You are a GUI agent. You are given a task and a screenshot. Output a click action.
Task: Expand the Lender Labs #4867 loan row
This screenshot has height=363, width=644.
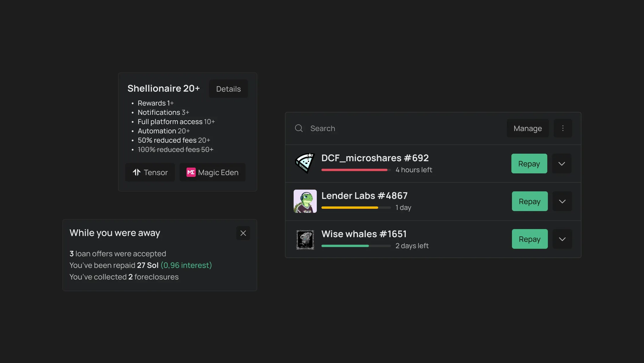(x=562, y=201)
